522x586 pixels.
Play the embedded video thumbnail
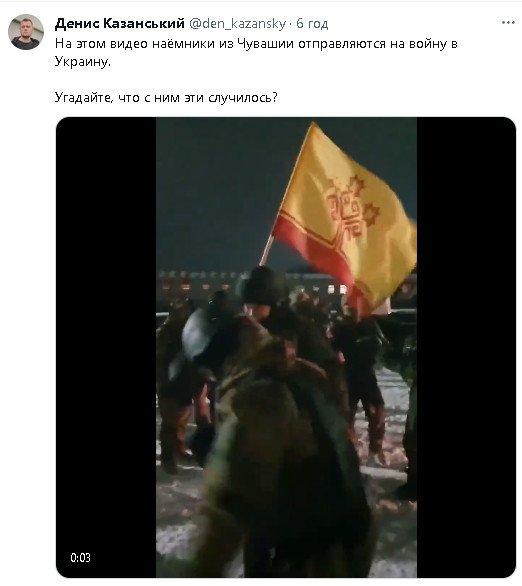point(286,347)
